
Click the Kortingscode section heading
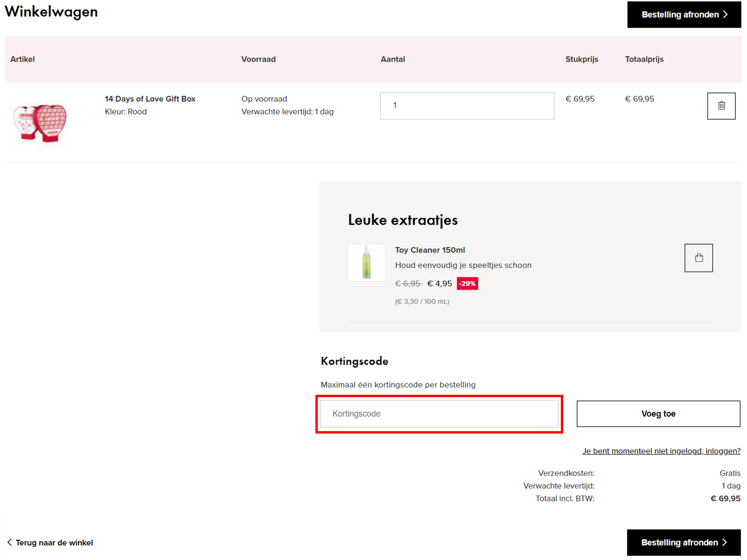coord(355,361)
